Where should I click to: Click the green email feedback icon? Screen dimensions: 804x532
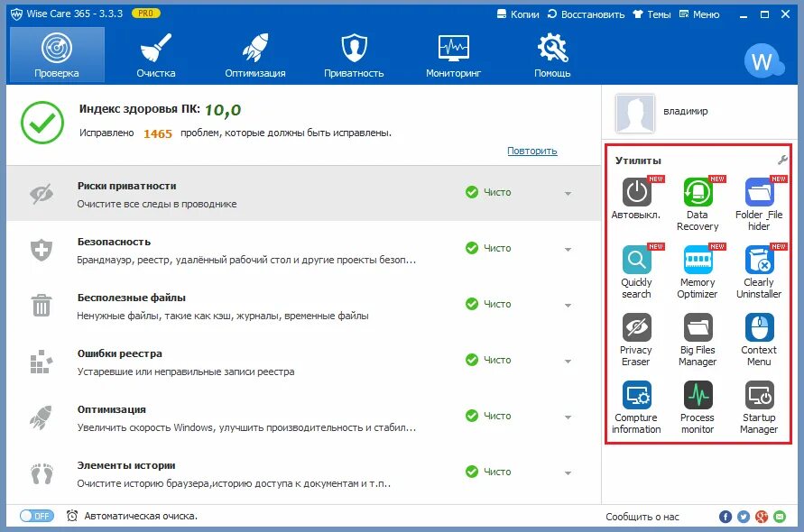coord(780,517)
